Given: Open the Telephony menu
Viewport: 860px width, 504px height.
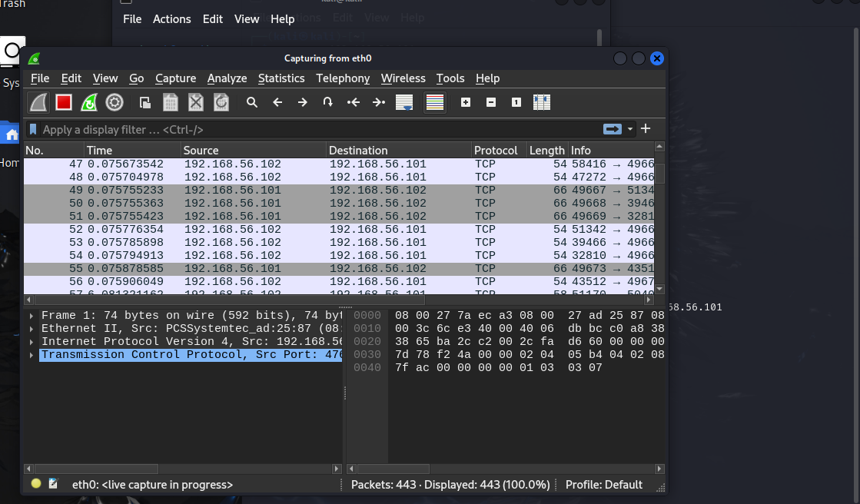Looking at the screenshot, I should click(x=343, y=78).
